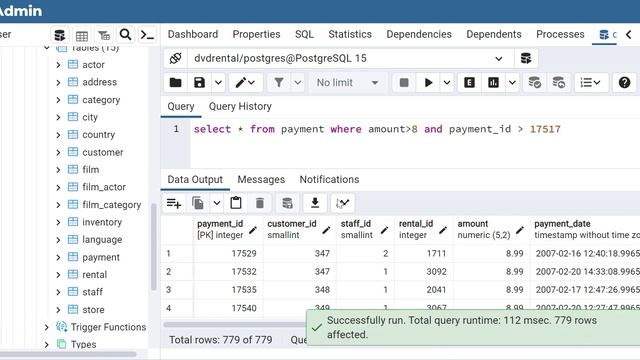Click the Commit database icon
The width and height of the screenshot is (640, 360).
[x=534, y=83]
